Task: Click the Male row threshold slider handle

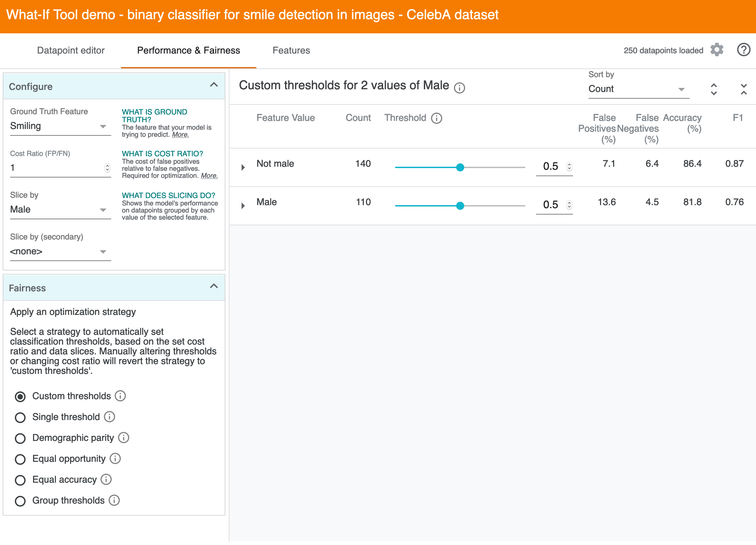Action: (460, 206)
